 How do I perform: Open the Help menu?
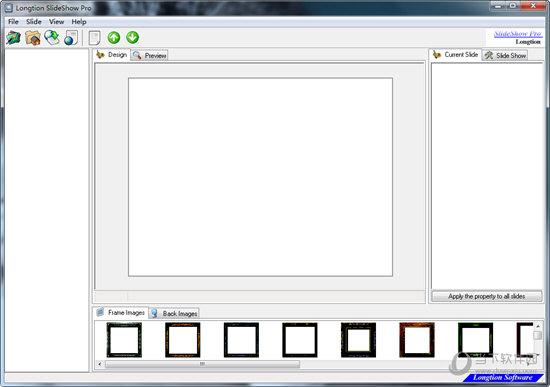[79, 22]
